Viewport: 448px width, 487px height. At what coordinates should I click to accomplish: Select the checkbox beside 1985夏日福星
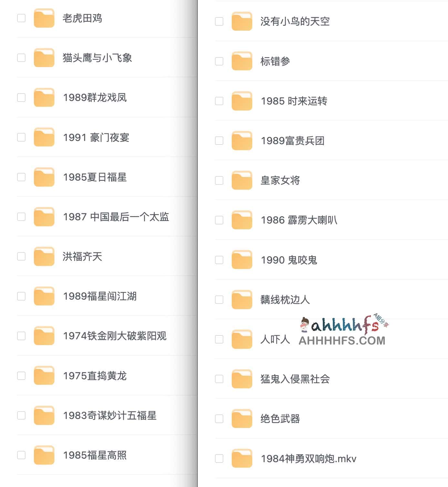click(21, 177)
